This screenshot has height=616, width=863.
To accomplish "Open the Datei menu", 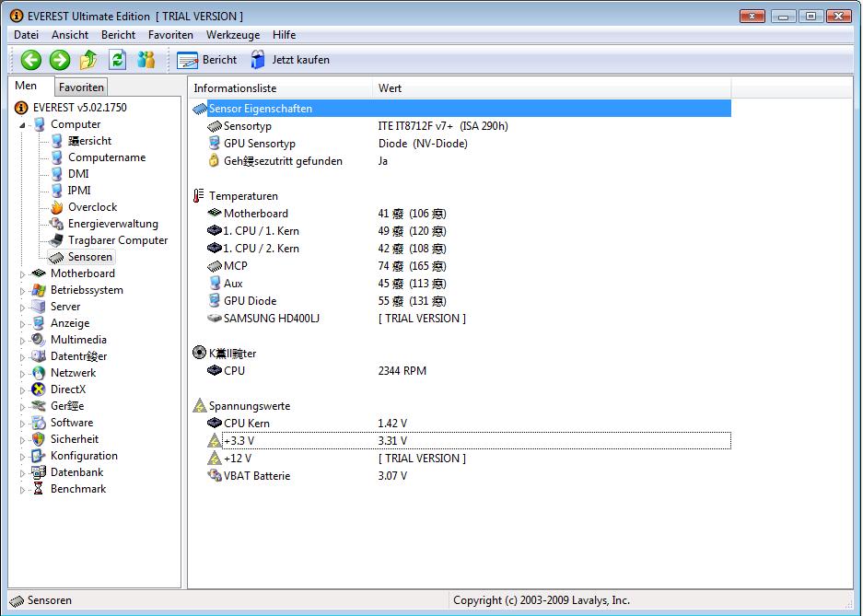I will click(x=26, y=35).
